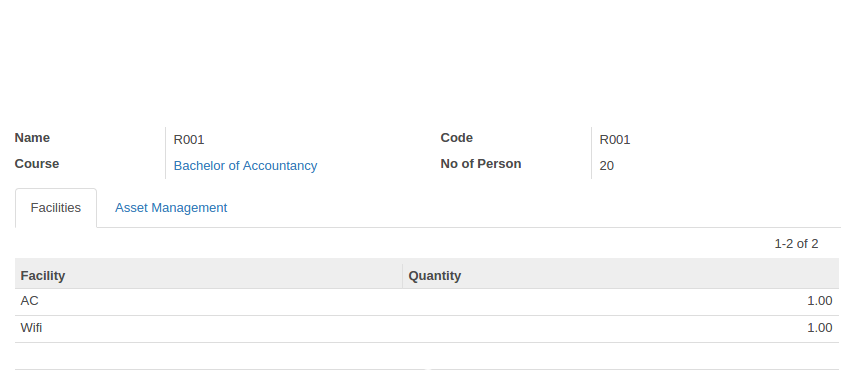Click the Name field label
The width and height of the screenshot is (851, 388).
pyautogui.click(x=32, y=138)
